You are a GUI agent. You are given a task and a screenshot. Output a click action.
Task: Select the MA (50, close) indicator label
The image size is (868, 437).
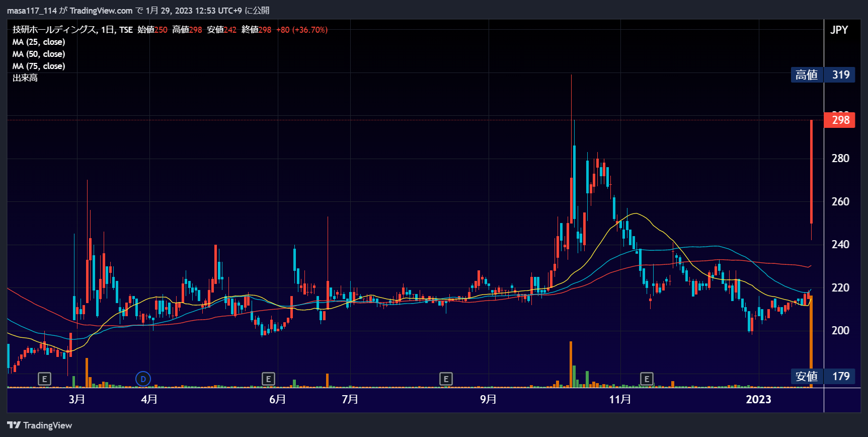[x=39, y=54]
